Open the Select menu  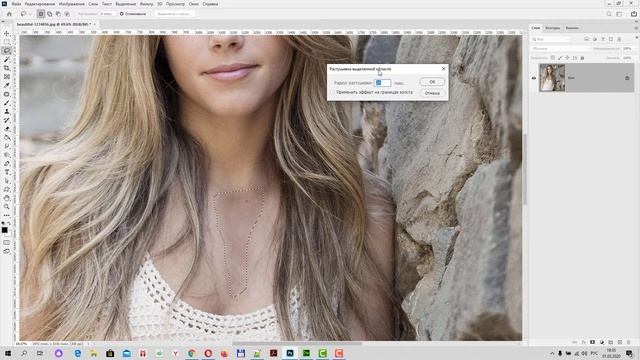[125, 4]
